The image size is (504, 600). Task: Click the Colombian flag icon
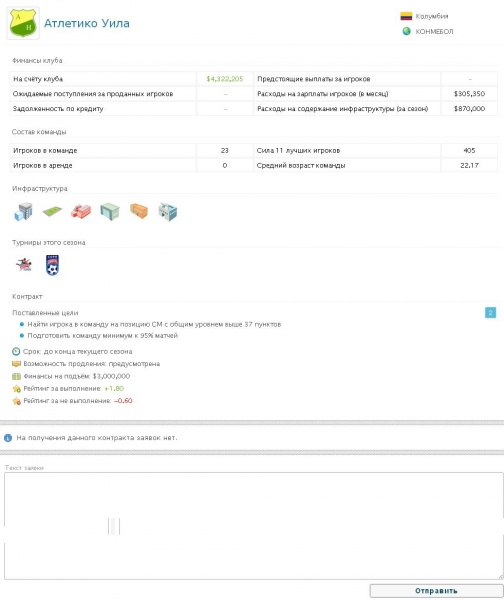click(406, 16)
